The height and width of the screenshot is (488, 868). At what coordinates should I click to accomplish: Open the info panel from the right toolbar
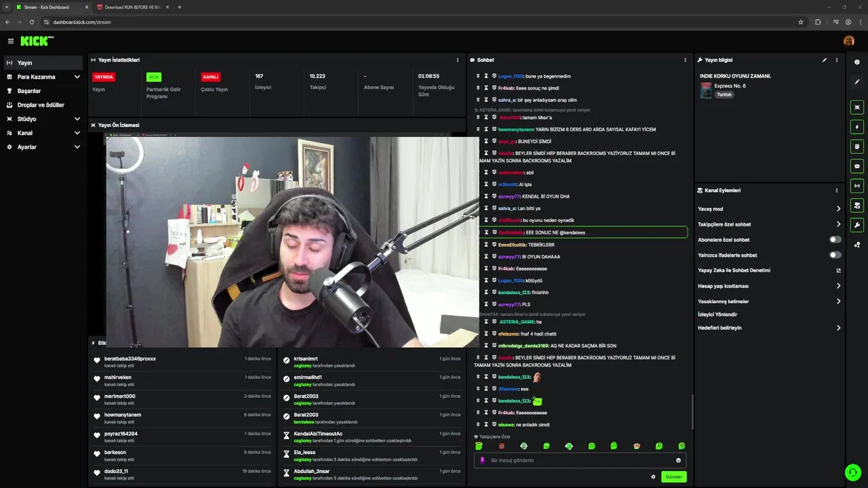coord(857,62)
